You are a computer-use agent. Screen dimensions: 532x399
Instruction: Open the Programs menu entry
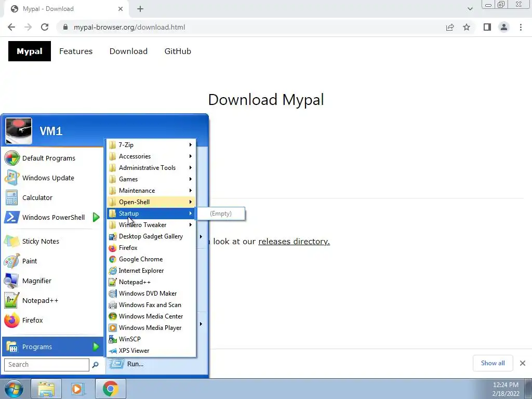coord(52,347)
